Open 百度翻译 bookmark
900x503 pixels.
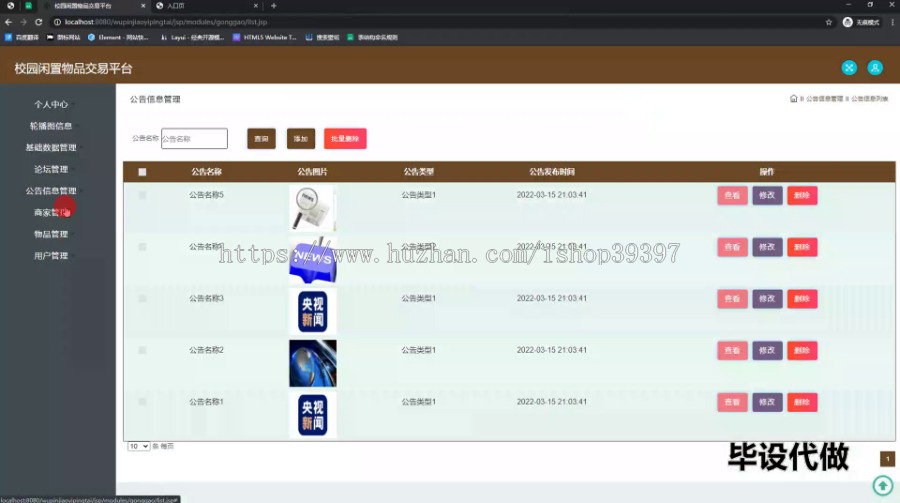[x=22, y=37]
